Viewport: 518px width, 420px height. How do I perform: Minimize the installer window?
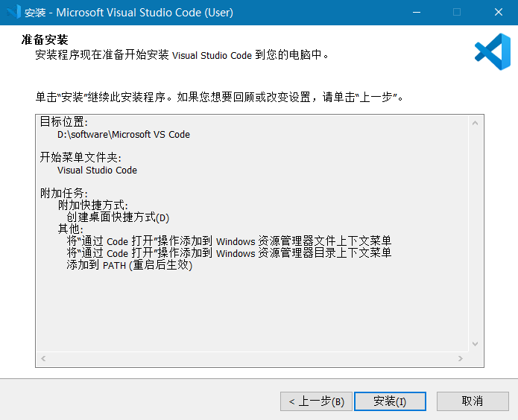[x=417, y=12]
